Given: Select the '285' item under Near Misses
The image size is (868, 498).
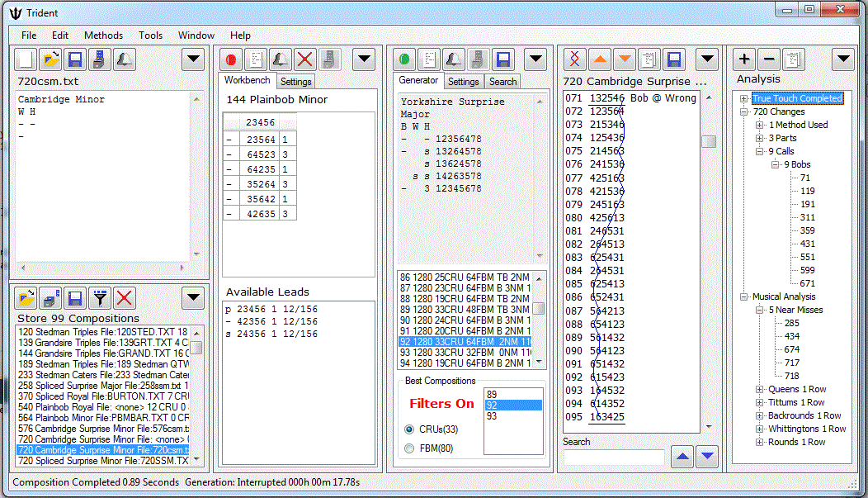Looking at the screenshot, I should point(791,323).
